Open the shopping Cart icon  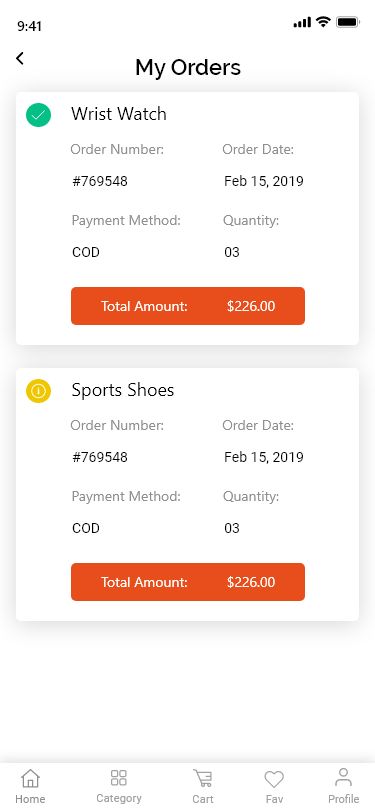pyautogui.click(x=203, y=778)
